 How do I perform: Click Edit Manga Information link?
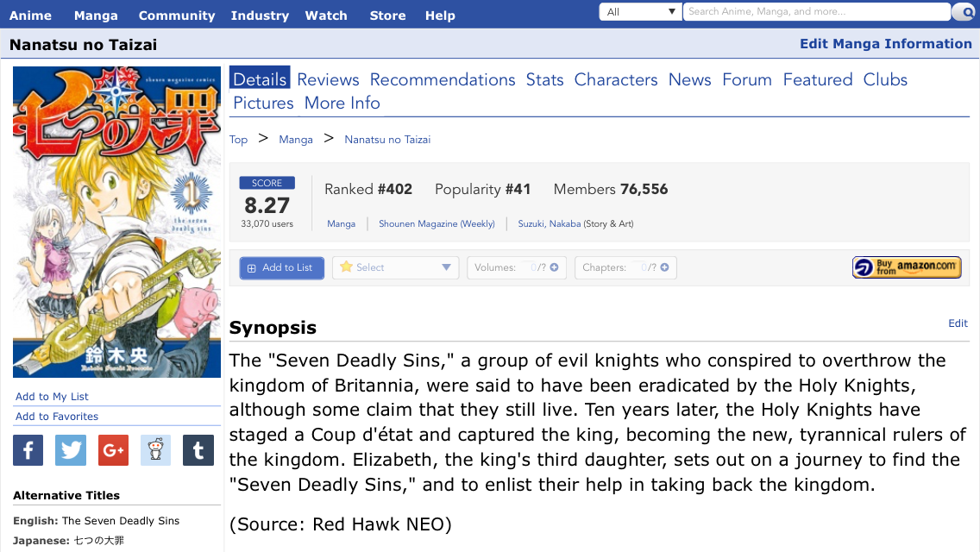(886, 44)
